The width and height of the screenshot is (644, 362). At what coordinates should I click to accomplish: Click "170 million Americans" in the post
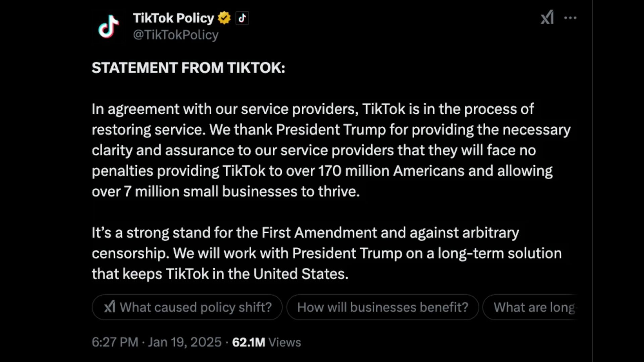coord(391,171)
